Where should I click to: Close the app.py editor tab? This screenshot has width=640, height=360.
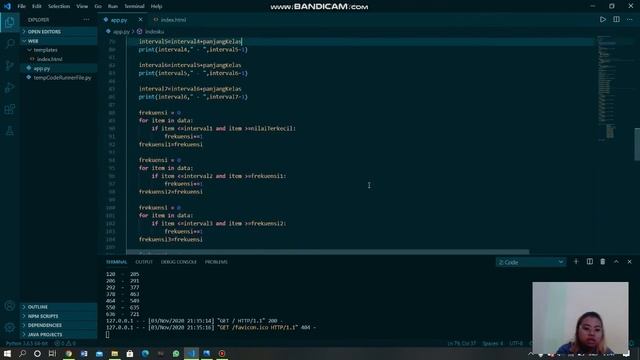pyautogui.click(x=140, y=20)
